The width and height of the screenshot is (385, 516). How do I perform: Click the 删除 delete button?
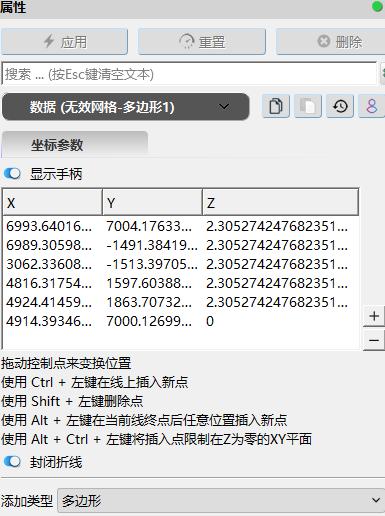(x=331, y=42)
